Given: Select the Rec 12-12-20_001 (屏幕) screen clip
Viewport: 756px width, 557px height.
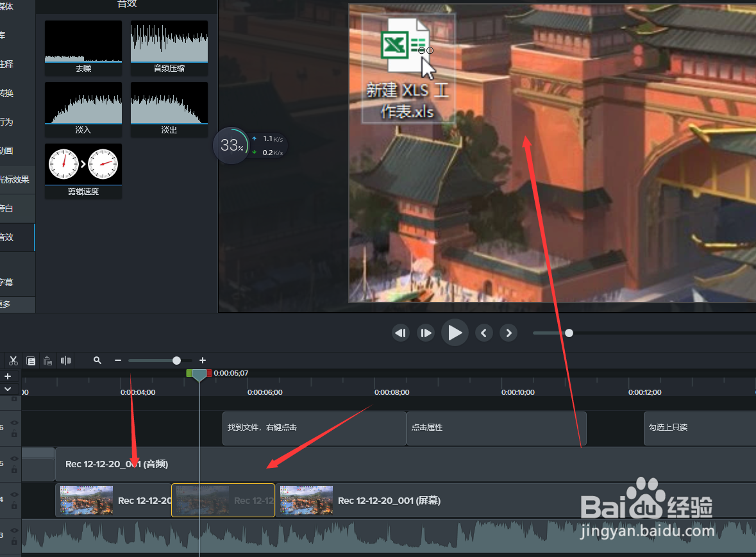Looking at the screenshot, I should 516,501.
